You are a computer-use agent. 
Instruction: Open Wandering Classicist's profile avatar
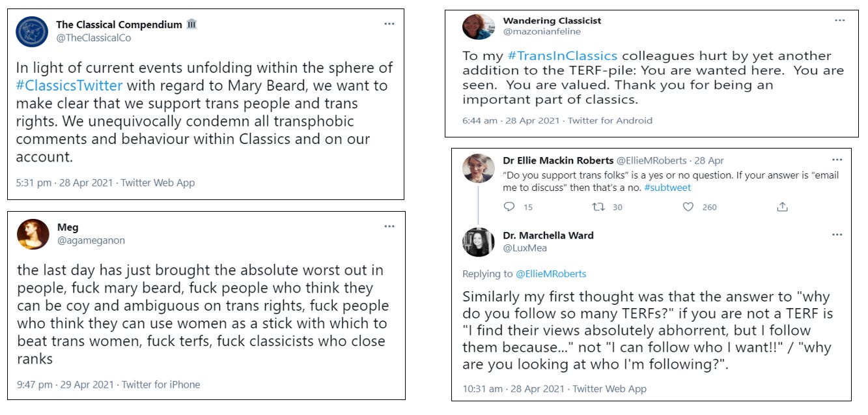tap(479, 26)
